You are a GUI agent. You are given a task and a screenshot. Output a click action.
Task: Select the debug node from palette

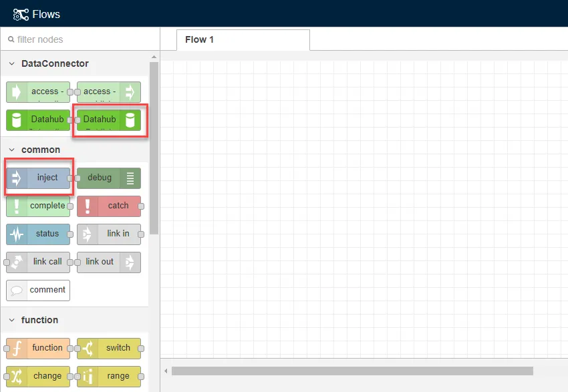click(x=109, y=178)
